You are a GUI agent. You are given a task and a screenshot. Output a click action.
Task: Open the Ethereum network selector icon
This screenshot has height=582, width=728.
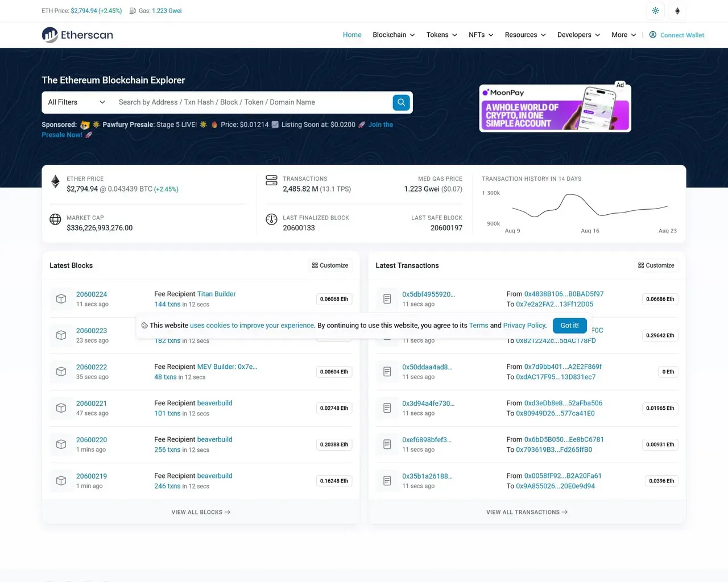(677, 11)
